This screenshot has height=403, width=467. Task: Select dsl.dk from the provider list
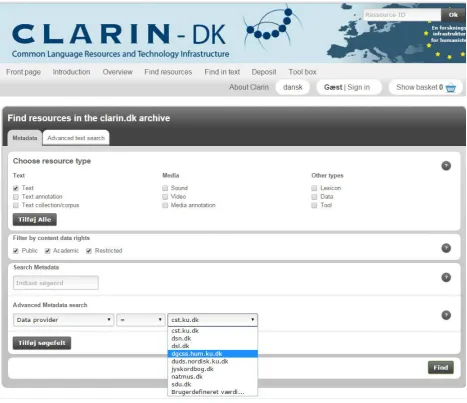[213, 346]
